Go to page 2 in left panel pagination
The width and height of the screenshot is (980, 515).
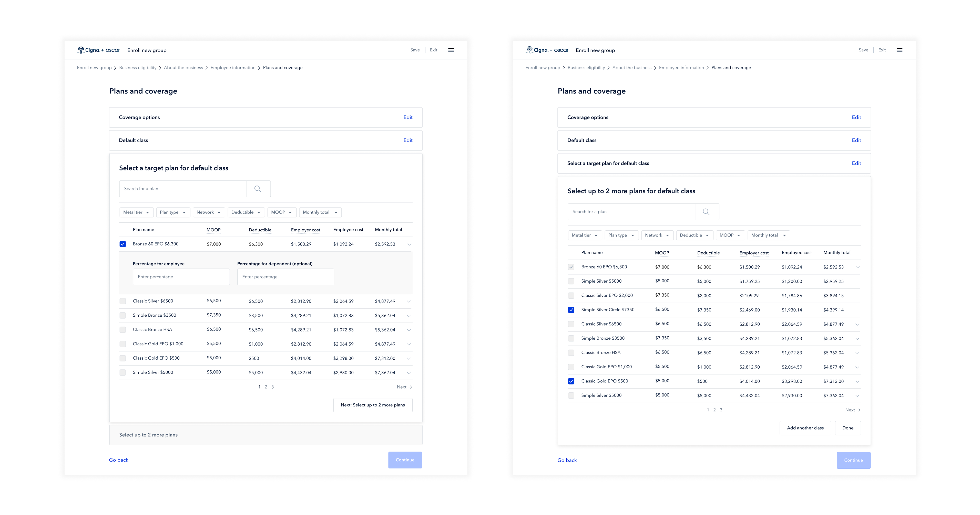pyautogui.click(x=266, y=387)
